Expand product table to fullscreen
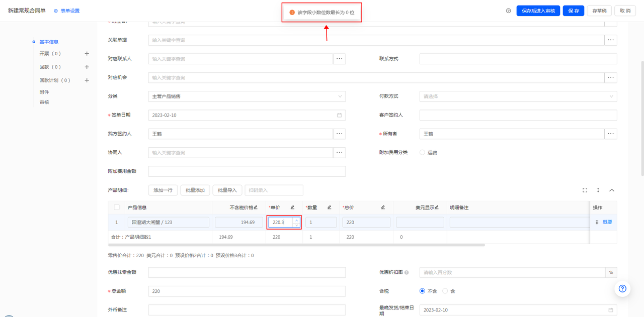Viewport: 644px width, 317px height. [585, 190]
